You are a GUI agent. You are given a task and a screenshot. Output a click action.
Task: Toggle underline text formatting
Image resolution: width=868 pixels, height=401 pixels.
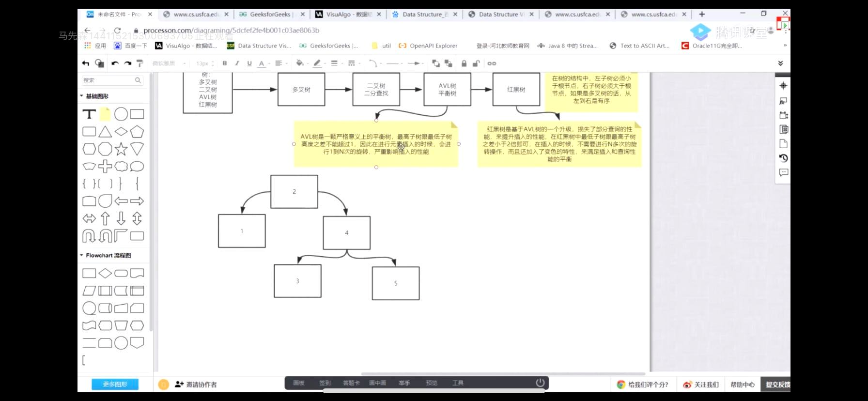[x=249, y=63]
